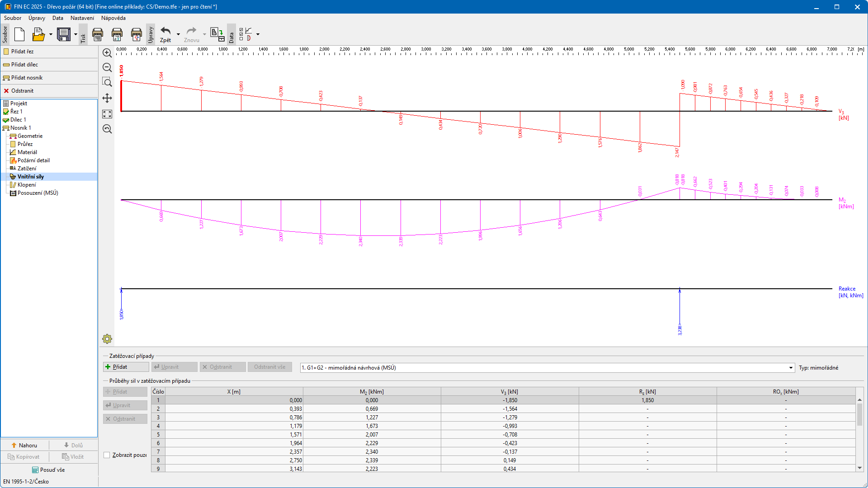Click the zoom in magnifier tool

[x=107, y=53]
